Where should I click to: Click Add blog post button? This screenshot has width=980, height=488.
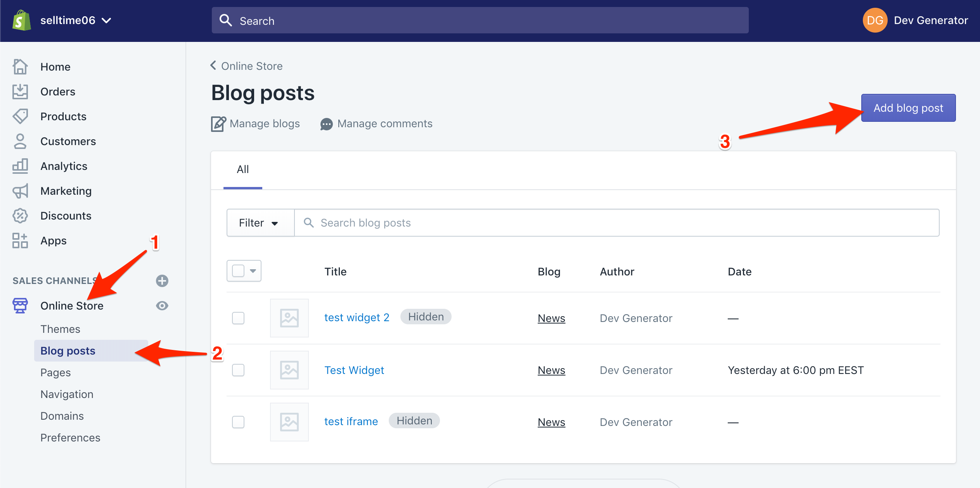tap(907, 107)
